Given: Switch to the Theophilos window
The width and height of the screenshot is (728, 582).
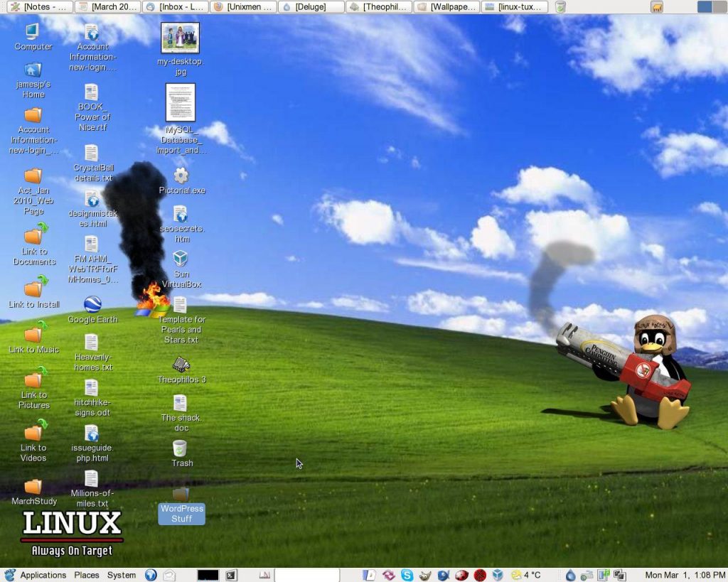Looking at the screenshot, I should (378, 6).
